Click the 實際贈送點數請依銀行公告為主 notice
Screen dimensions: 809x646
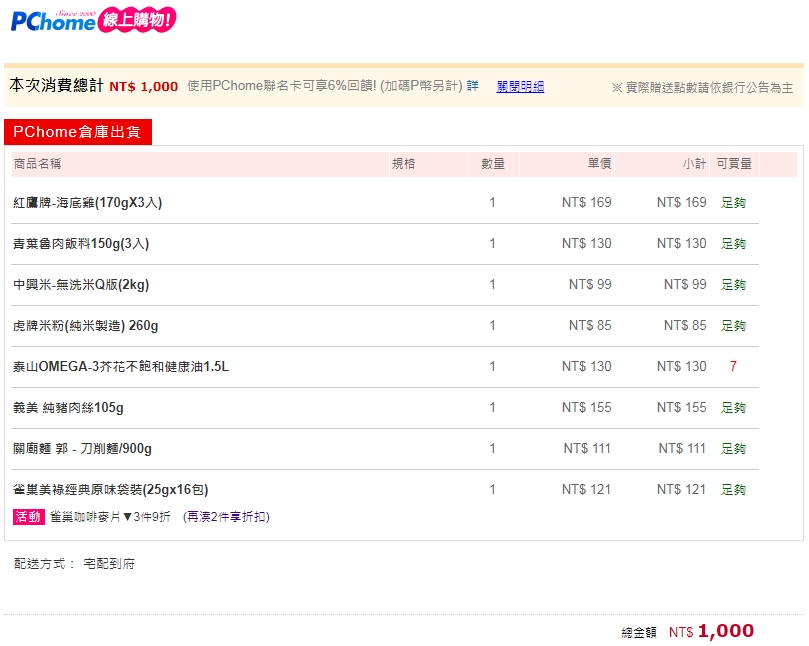coord(702,88)
